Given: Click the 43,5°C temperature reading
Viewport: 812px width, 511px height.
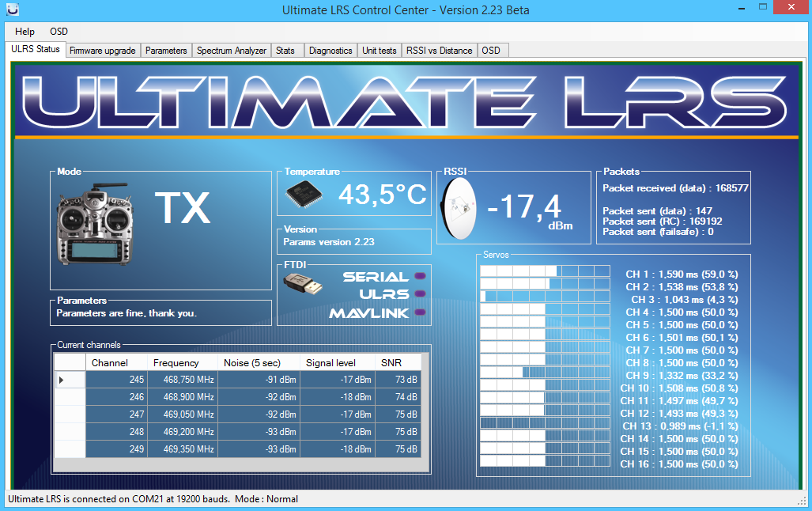Looking at the screenshot, I should click(x=383, y=195).
